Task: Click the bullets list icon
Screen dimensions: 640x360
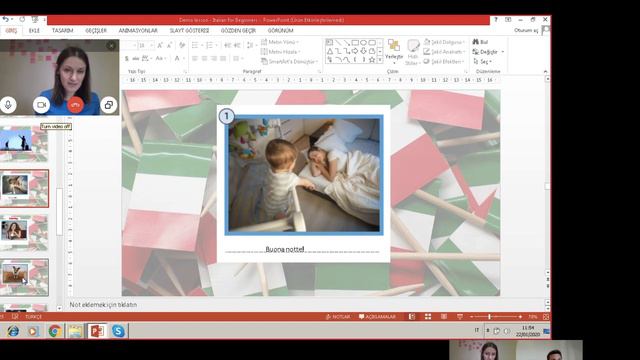Action: point(196,45)
